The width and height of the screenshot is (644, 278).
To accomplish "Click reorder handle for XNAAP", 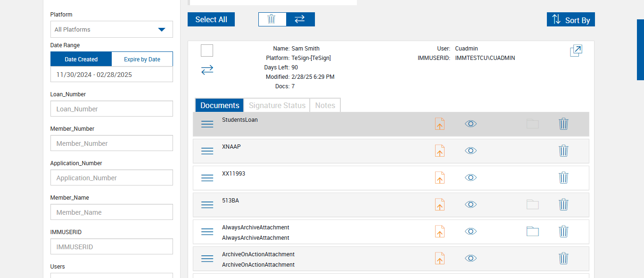I will [207, 151].
